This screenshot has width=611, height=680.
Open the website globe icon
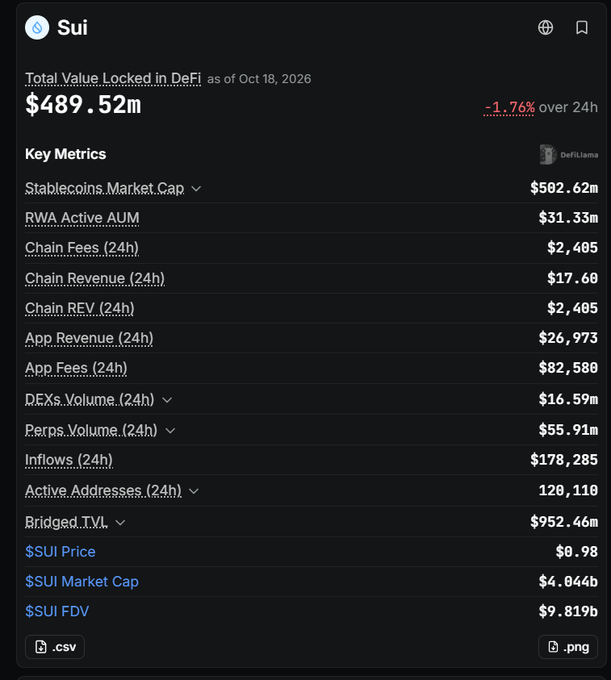pyautogui.click(x=545, y=27)
